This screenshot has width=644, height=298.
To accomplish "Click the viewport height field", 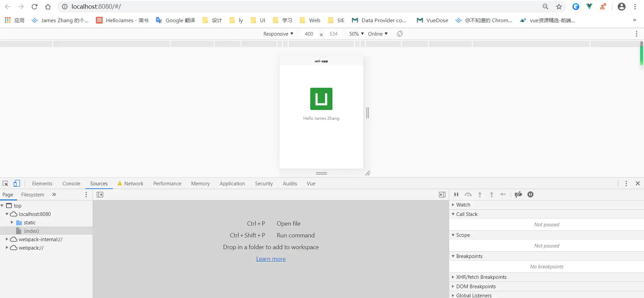I will tap(333, 34).
